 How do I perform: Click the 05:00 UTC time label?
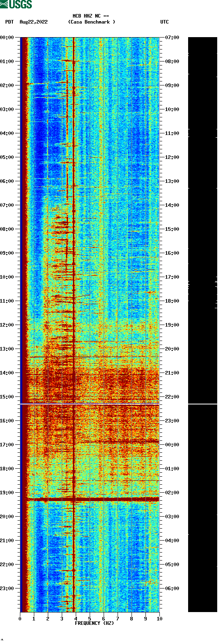point(172,565)
